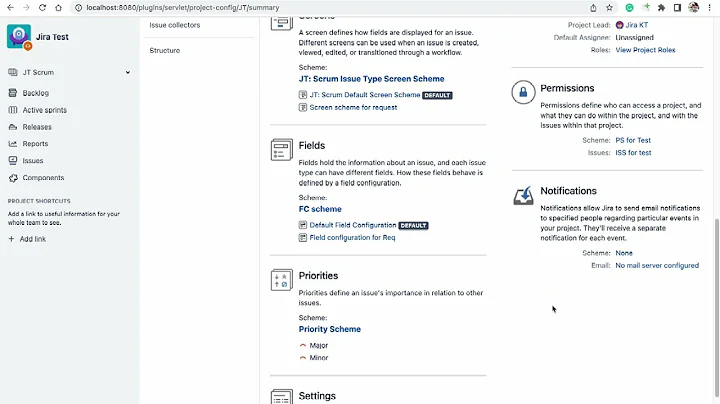
Task: Open the Chrome three-dot menu
Action: tap(710, 8)
